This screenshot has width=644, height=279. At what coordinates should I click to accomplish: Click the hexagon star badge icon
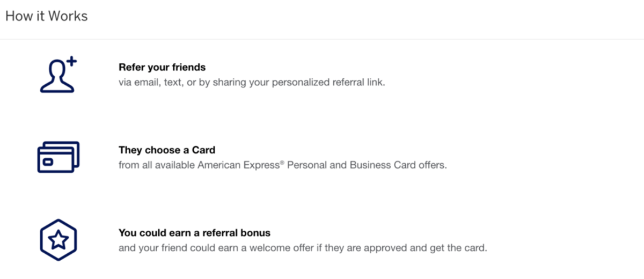point(58,240)
